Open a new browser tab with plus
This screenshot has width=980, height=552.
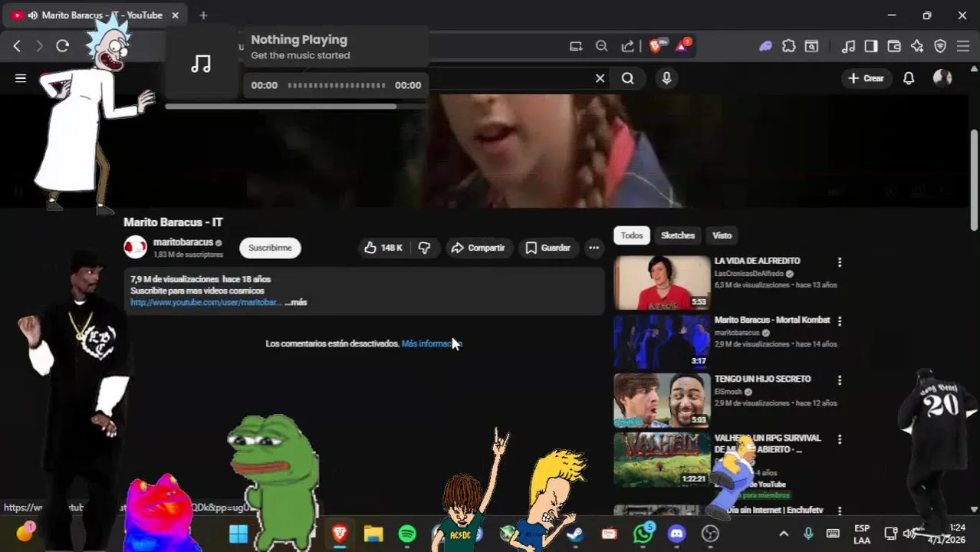(x=203, y=15)
